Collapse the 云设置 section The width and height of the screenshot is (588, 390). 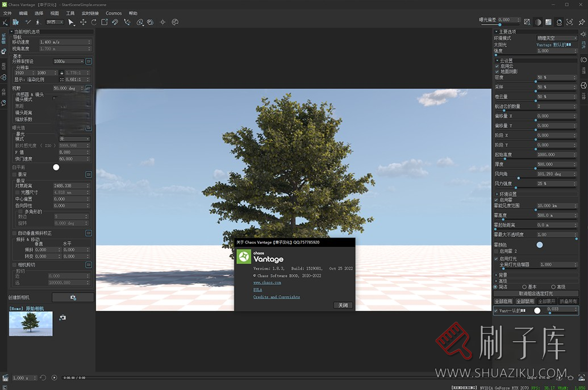(497, 60)
